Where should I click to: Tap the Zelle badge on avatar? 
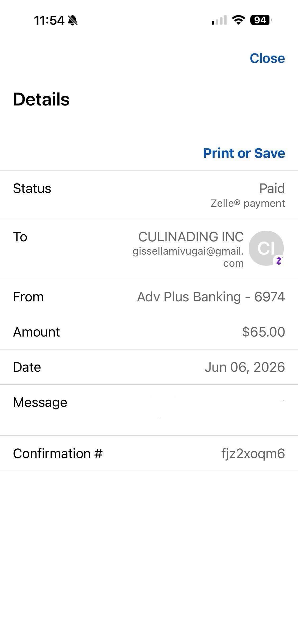coord(279,261)
